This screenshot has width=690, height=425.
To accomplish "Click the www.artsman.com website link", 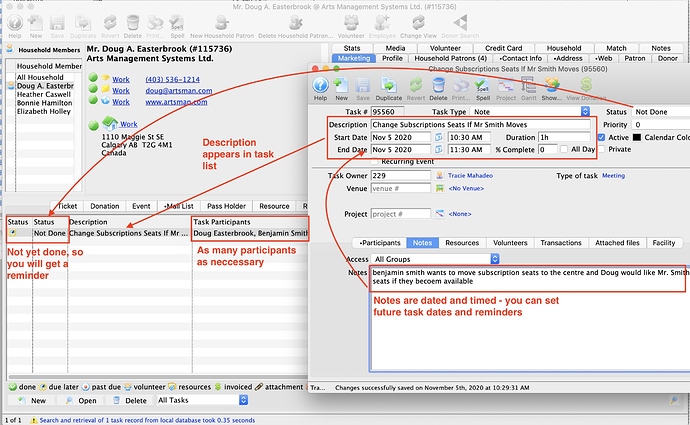I will click(x=176, y=102).
